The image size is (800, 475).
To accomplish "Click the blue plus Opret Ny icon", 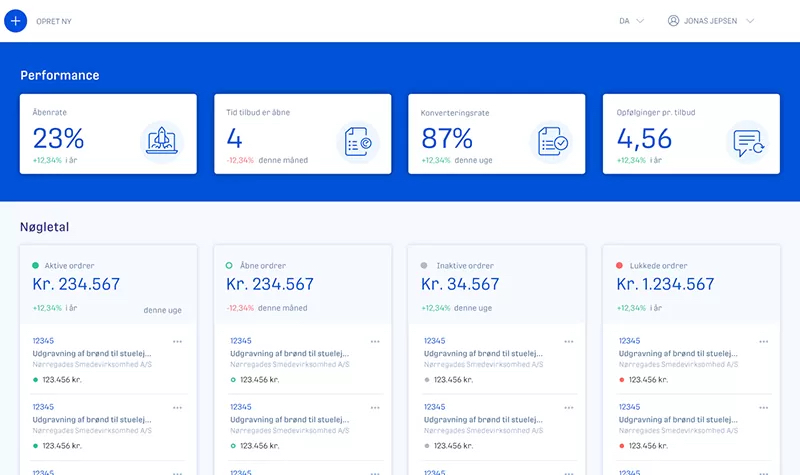I will (x=15, y=20).
